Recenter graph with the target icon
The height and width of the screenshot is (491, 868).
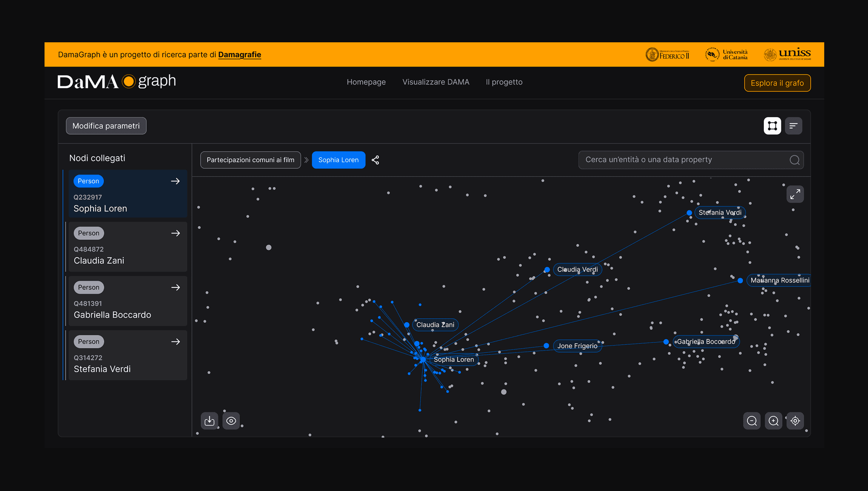coord(795,421)
